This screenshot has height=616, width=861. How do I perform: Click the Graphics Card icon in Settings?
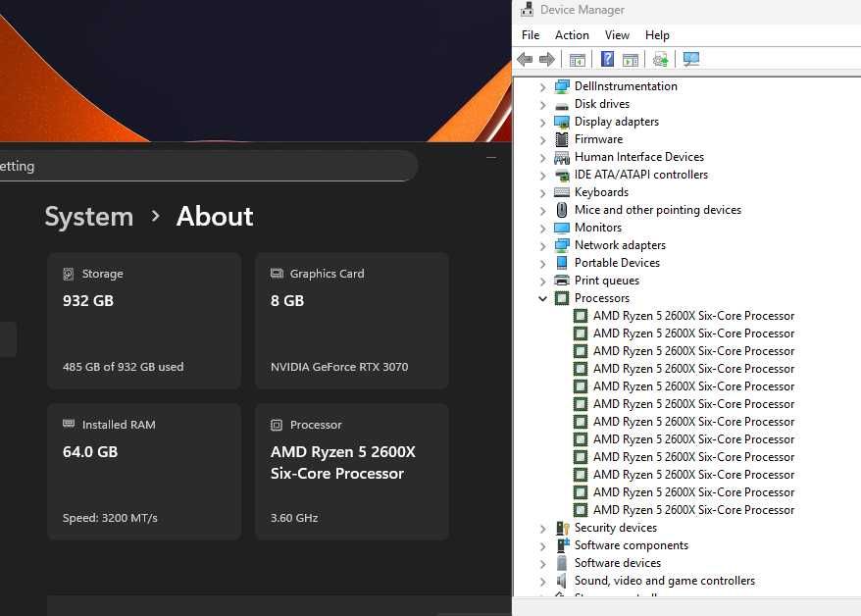tap(277, 274)
